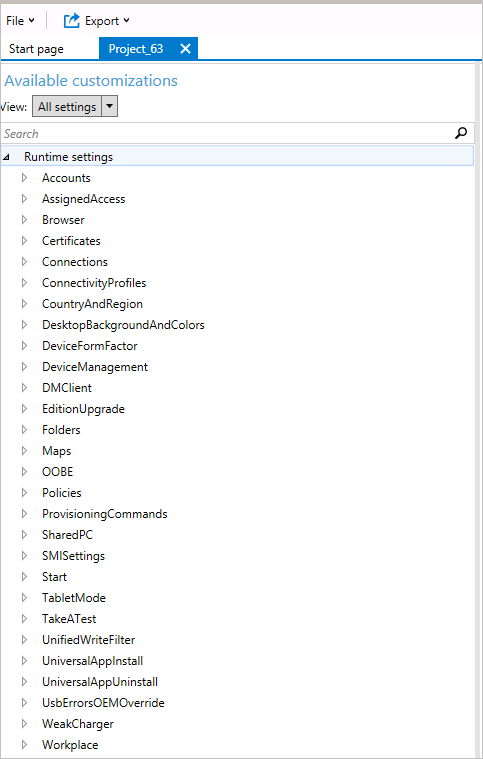This screenshot has height=759, width=483.
Task: Select the UsbErrorsOEMOverride tree item
Action: [103, 703]
